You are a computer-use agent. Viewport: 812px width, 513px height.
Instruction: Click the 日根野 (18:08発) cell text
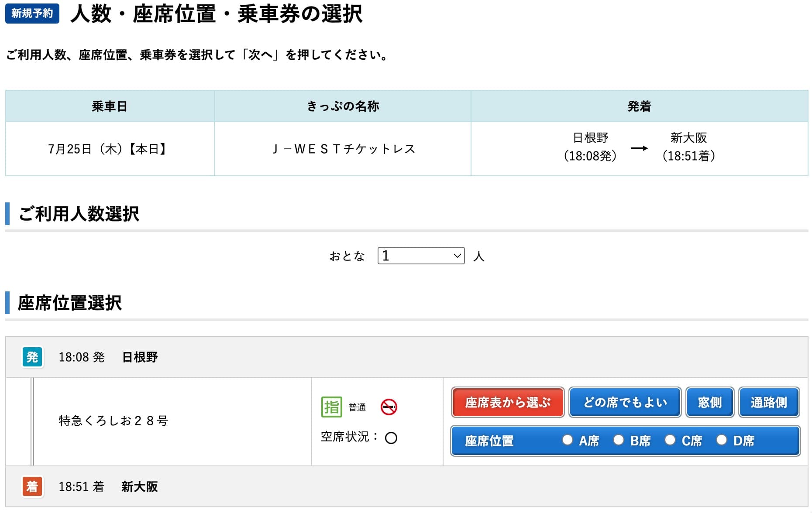[591, 147]
